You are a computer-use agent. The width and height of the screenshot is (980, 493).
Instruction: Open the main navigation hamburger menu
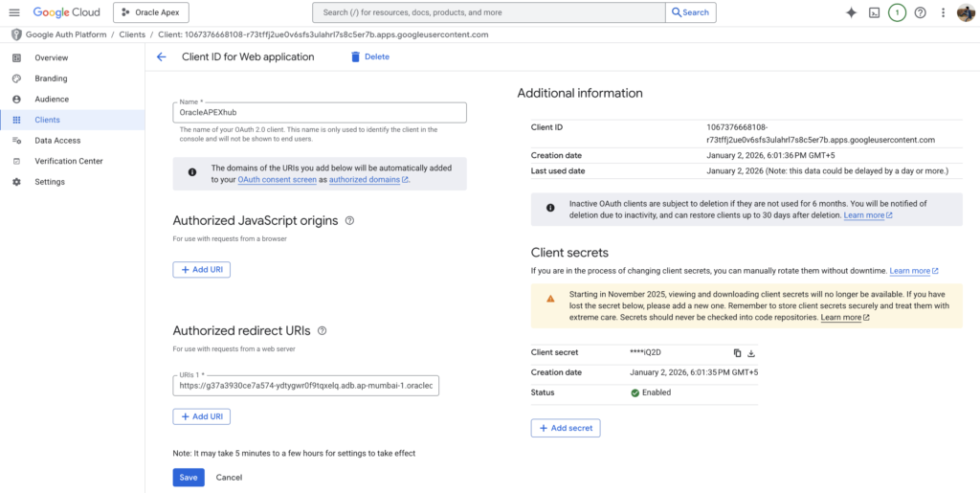[x=13, y=12]
